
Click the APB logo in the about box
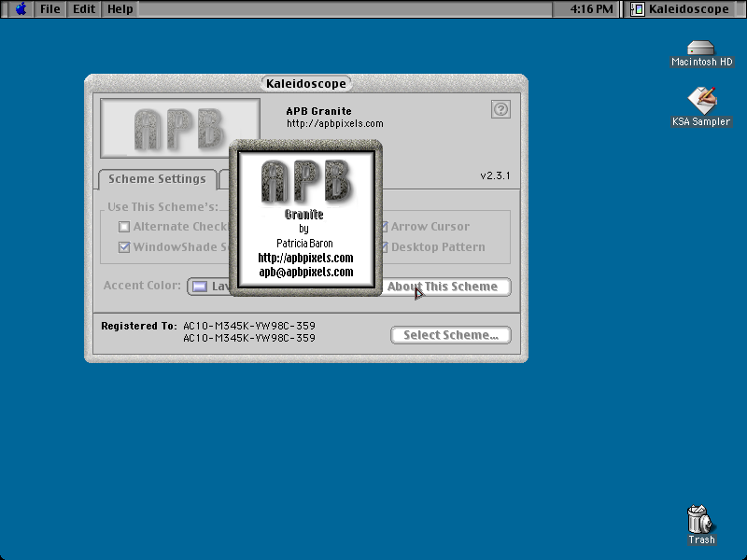307,182
